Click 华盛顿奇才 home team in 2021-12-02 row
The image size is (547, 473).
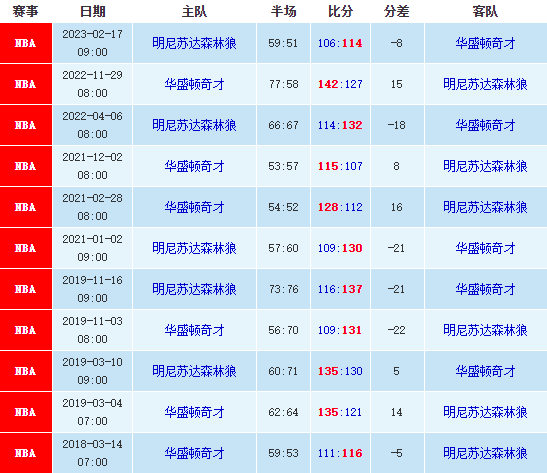coord(194,166)
